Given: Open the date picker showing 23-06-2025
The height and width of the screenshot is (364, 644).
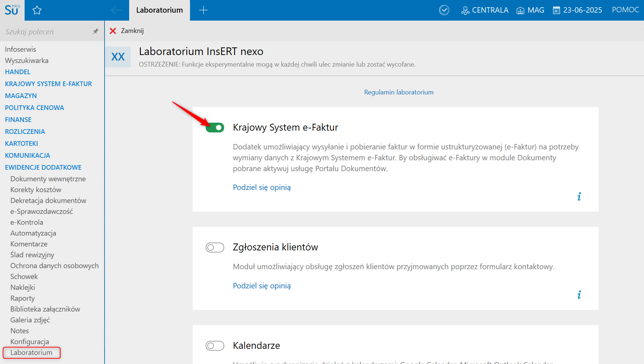Looking at the screenshot, I should (577, 10).
